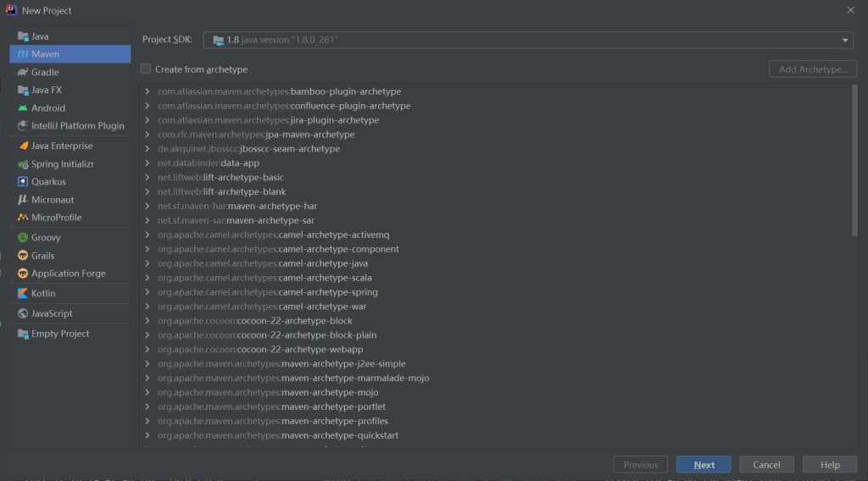Click the Kotlin logo icon
This screenshot has width=868, height=481.
pos(23,294)
